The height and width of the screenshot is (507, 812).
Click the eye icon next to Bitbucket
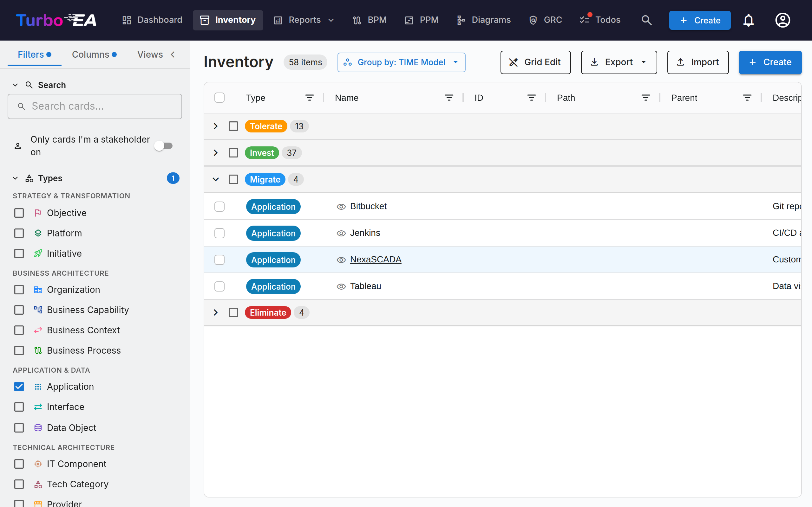(x=341, y=207)
